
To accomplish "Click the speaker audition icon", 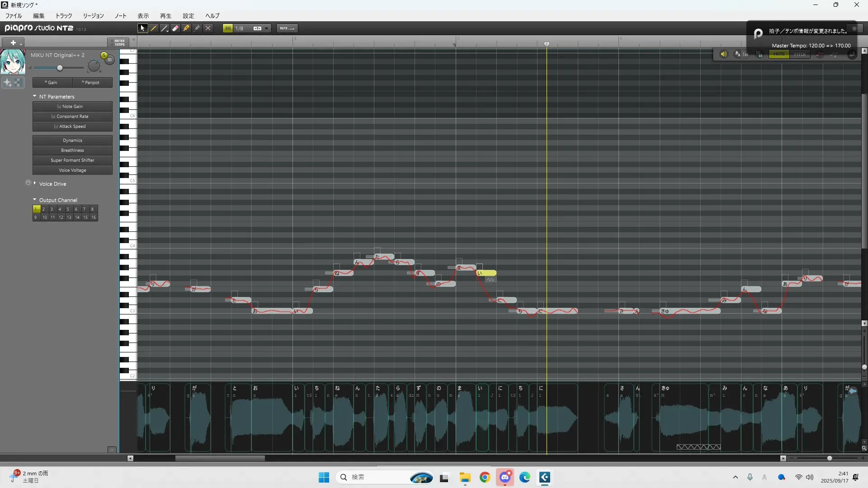I will point(723,54).
